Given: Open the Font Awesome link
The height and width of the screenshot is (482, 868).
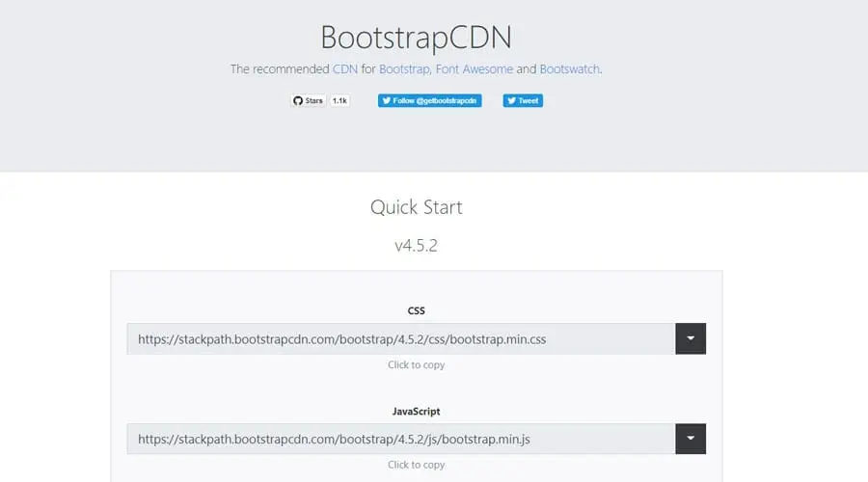Looking at the screenshot, I should point(475,69).
